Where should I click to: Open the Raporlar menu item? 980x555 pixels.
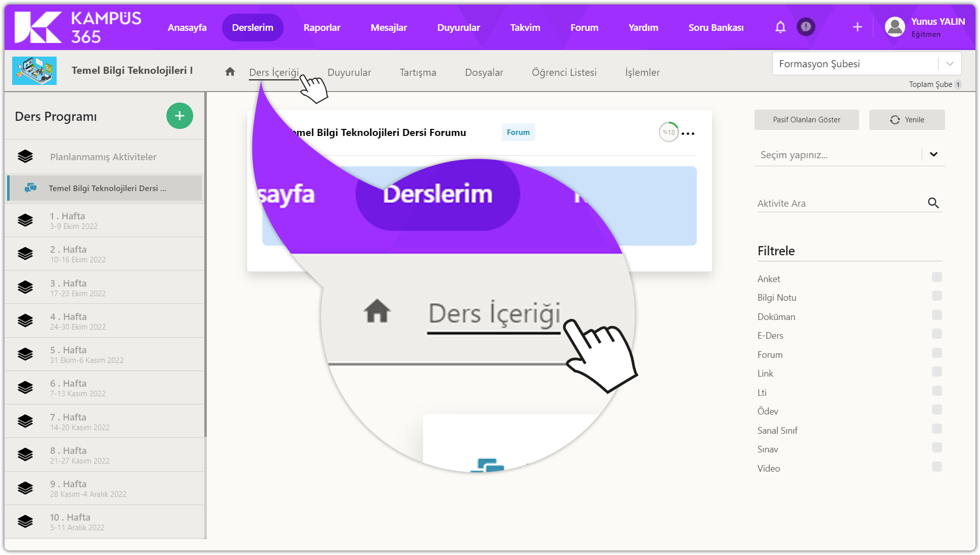tap(322, 28)
